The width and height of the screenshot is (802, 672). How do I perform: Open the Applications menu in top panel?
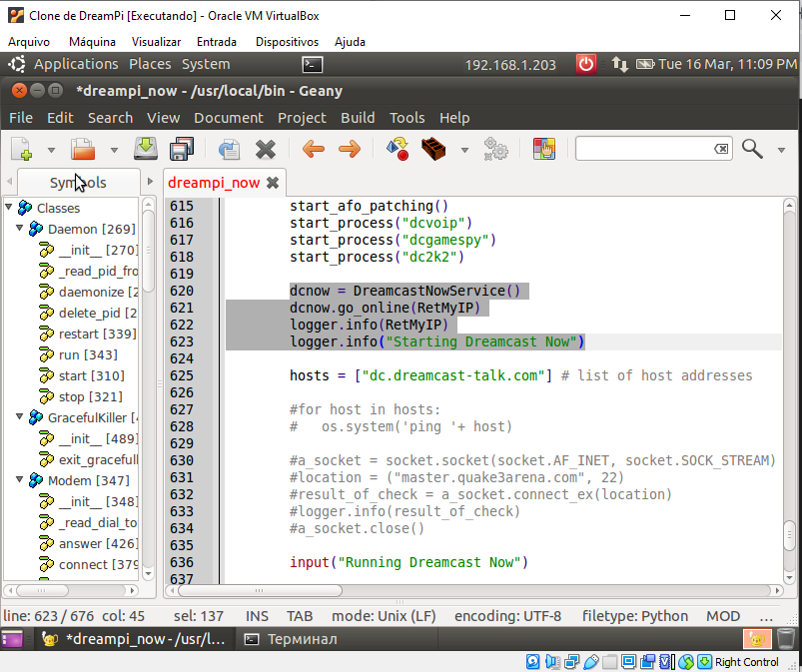pyautogui.click(x=76, y=64)
